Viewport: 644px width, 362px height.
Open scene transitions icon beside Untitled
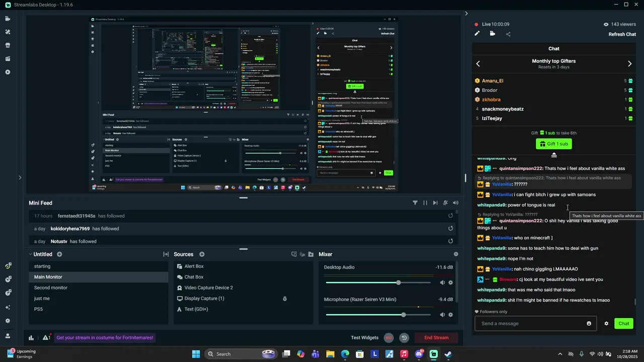click(x=166, y=254)
